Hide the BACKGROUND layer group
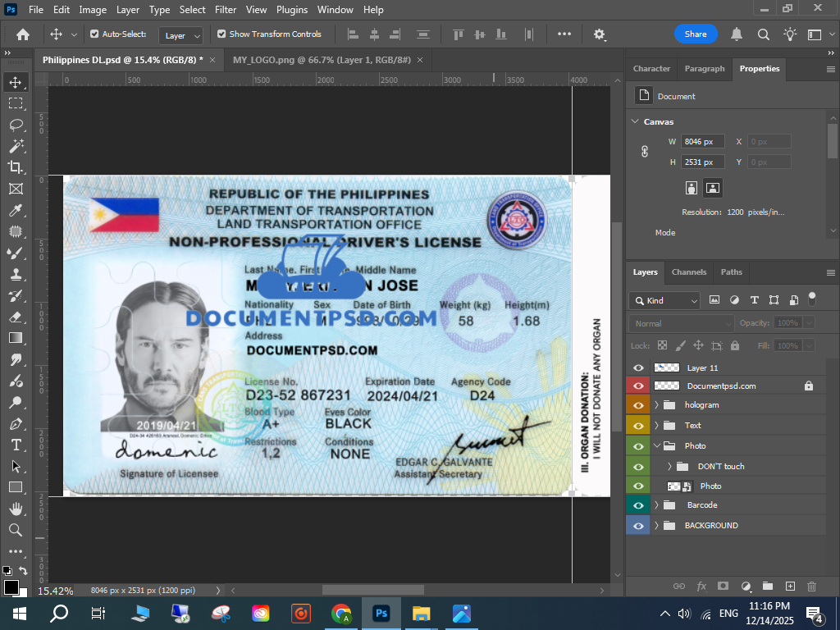840x630 pixels. click(638, 525)
